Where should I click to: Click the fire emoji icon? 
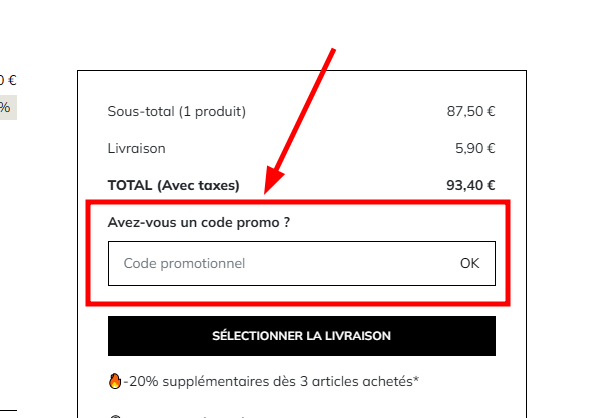(x=114, y=381)
